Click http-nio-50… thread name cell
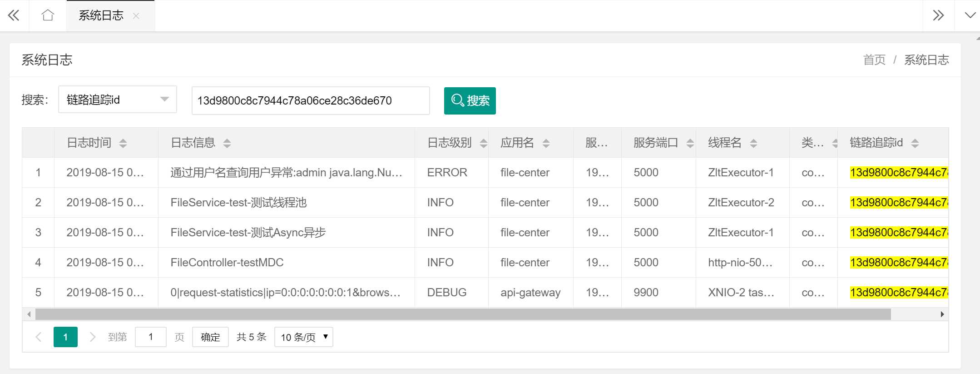This screenshot has width=980, height=374. pyautogui.click(x=742, y=263)
